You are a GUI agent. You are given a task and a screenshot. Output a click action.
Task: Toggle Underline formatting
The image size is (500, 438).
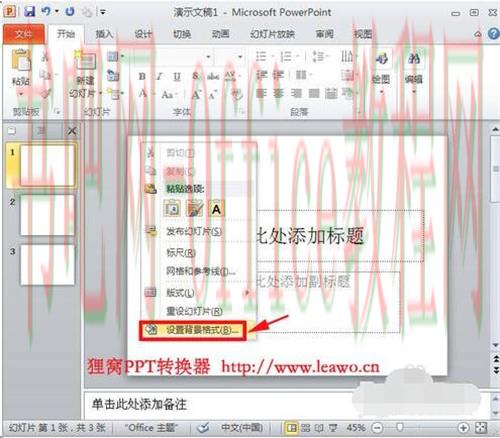tap(177, 77)
